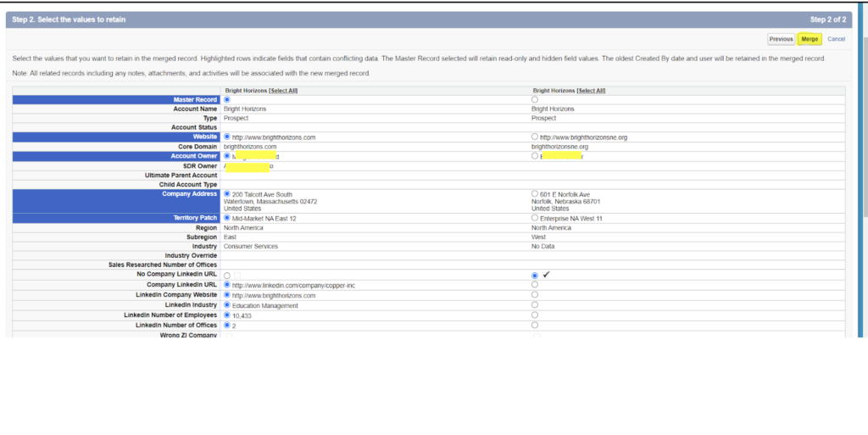Choose the brighthorizonsne.org website value
The width and height of the screenshot is (868, 435).
pyautogui.click(x=534, y=137)
